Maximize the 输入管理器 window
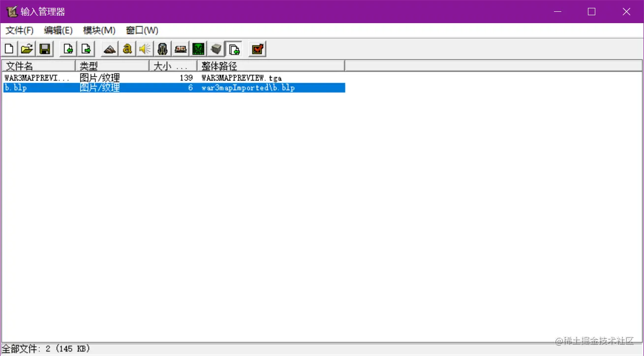The height and width of the screenshot is (356, 644). (592, 11)
